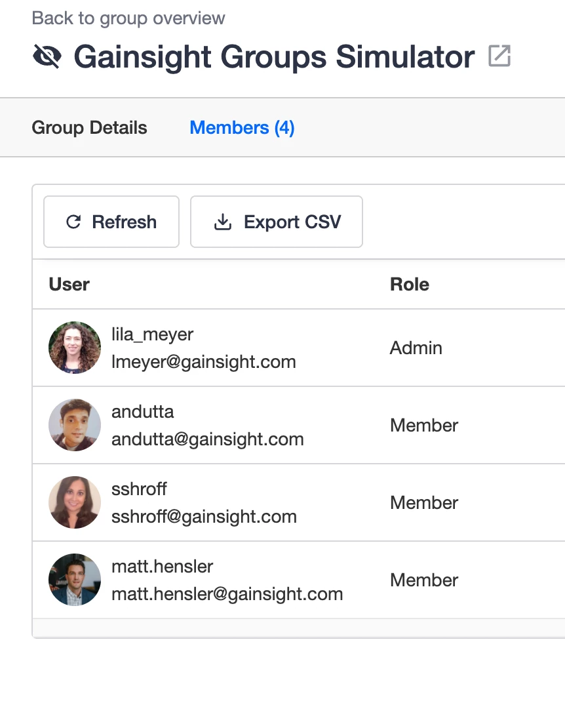Image resolution: width=565 pixels, height=728 pixels.
Task: Click the hidden-group crossed eye icon
Action: tap(47, 56)
